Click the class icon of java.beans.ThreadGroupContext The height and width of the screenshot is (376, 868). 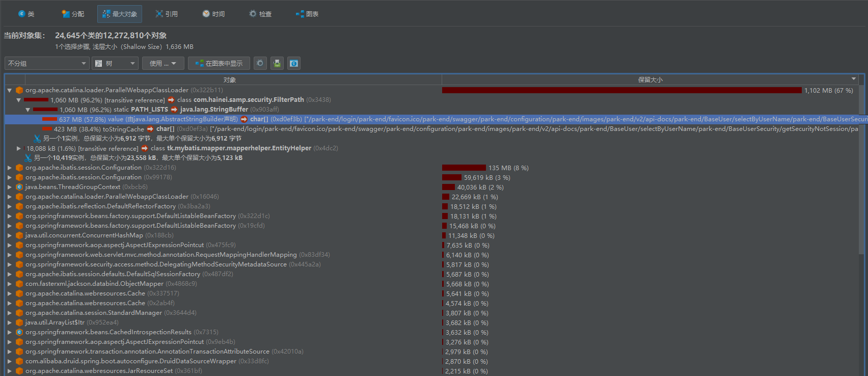pyautogui.click(x=19, y=187)
